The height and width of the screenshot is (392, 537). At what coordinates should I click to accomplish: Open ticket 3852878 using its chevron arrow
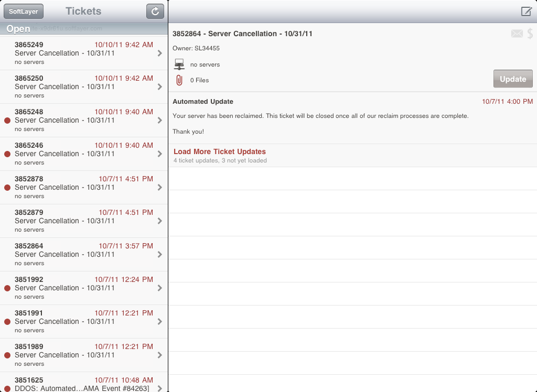(x=160, y=188)
